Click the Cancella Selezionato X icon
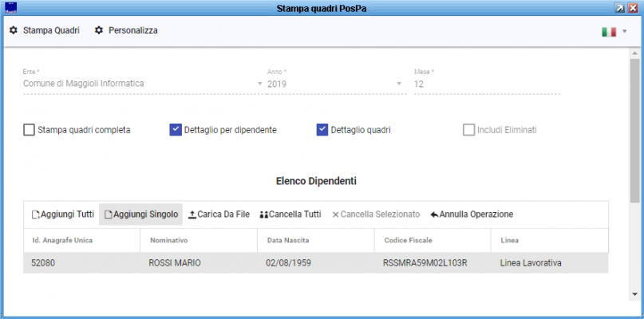 click(x=335, y=215)
